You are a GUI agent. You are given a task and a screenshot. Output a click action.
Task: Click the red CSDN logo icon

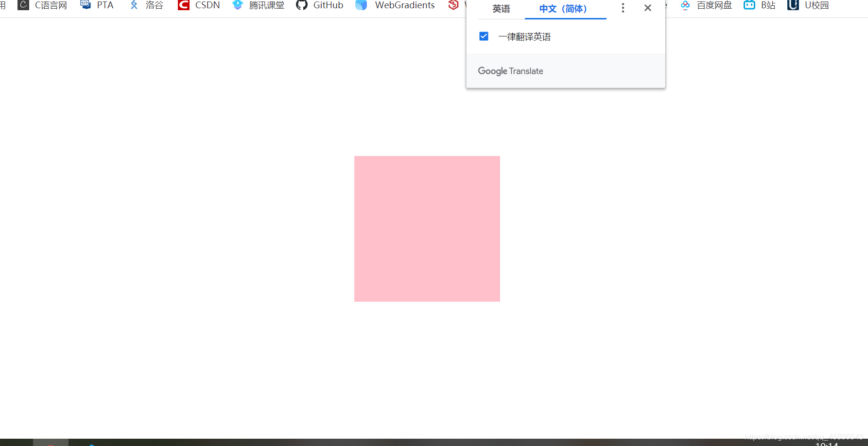[x=183, y=5]
